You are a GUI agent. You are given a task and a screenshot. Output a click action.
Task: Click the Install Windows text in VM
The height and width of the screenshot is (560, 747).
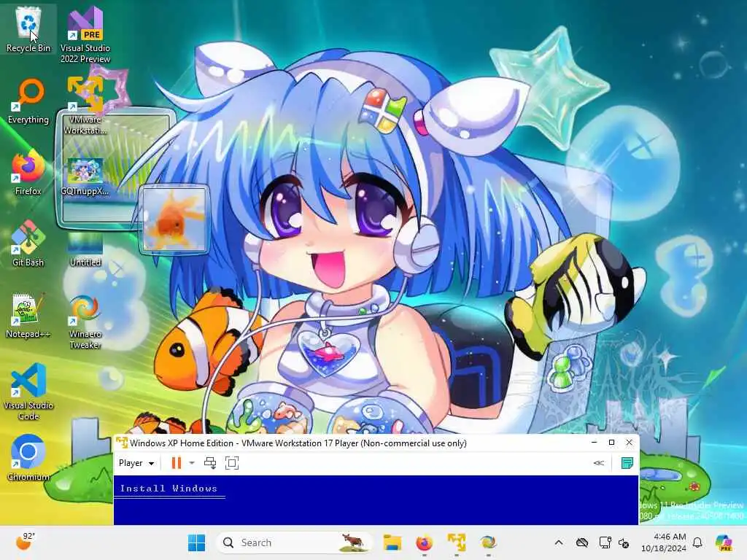coord(169,488)
